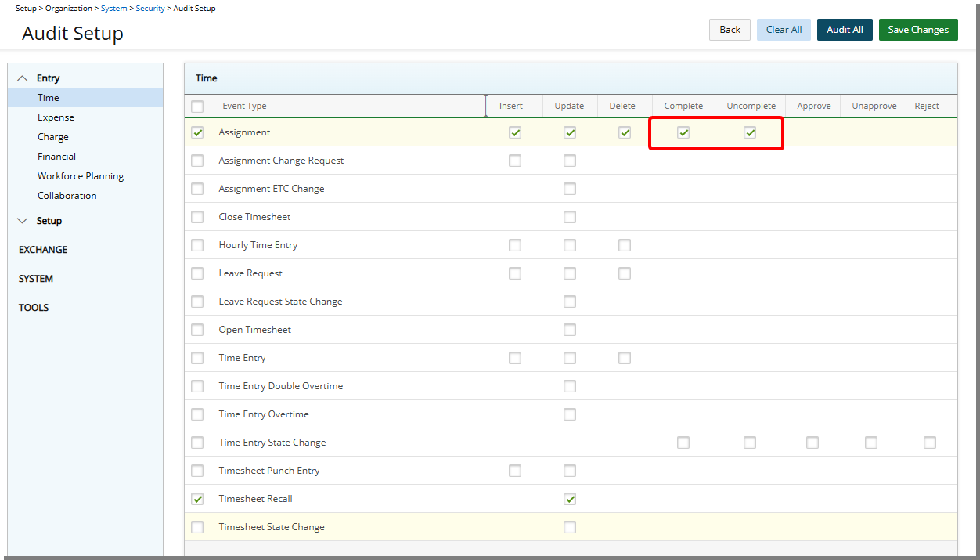The height and width of the screenshot is (560, 980).
Task: Follow the Security breadcrumb link
Action: 150,9
